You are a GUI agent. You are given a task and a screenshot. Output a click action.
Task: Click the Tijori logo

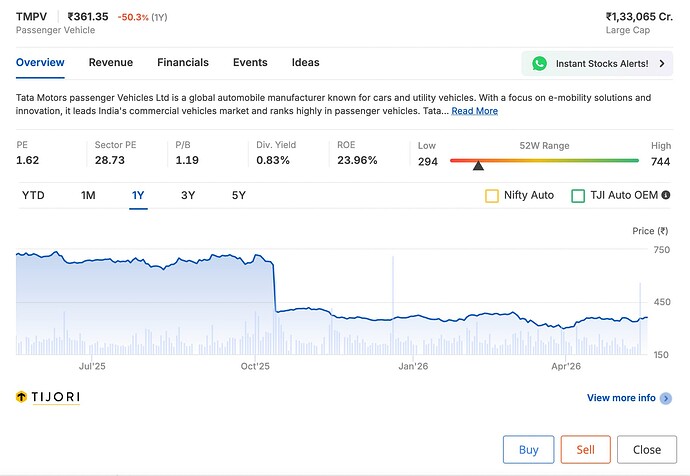pos(48,397)
